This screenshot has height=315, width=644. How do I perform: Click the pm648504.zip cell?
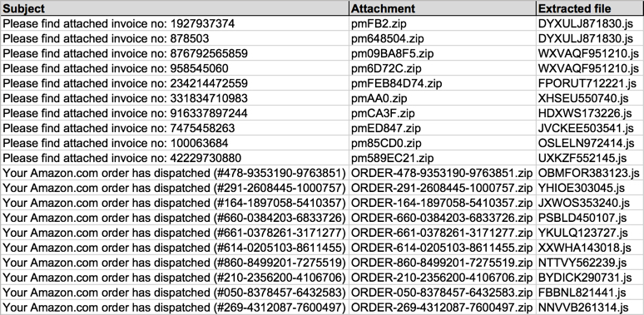click(443, 38)
